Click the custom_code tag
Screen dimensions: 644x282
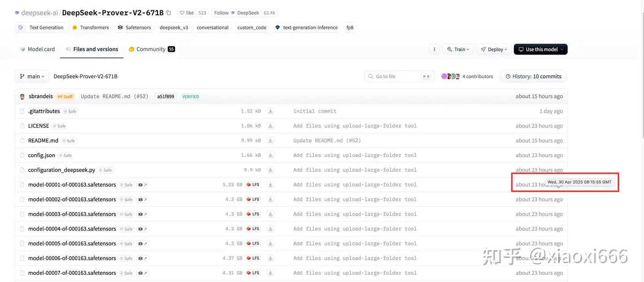point(252,28)
